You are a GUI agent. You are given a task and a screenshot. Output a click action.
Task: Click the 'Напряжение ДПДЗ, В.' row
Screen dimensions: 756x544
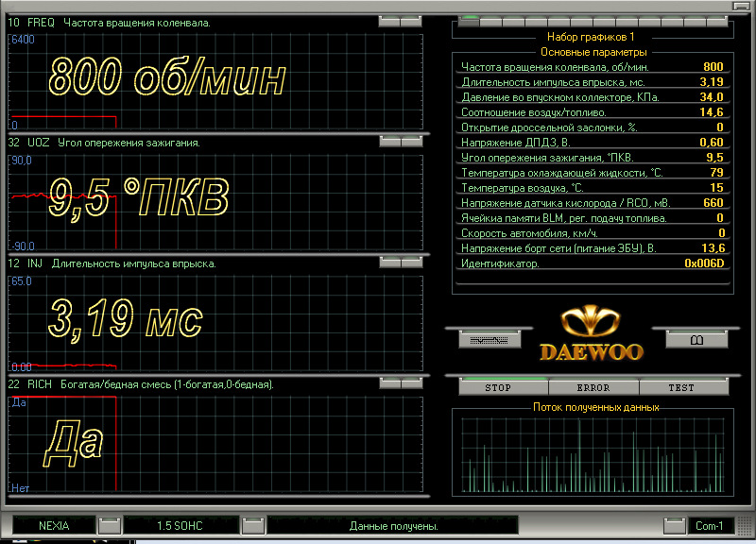click(x=593, y=143)
